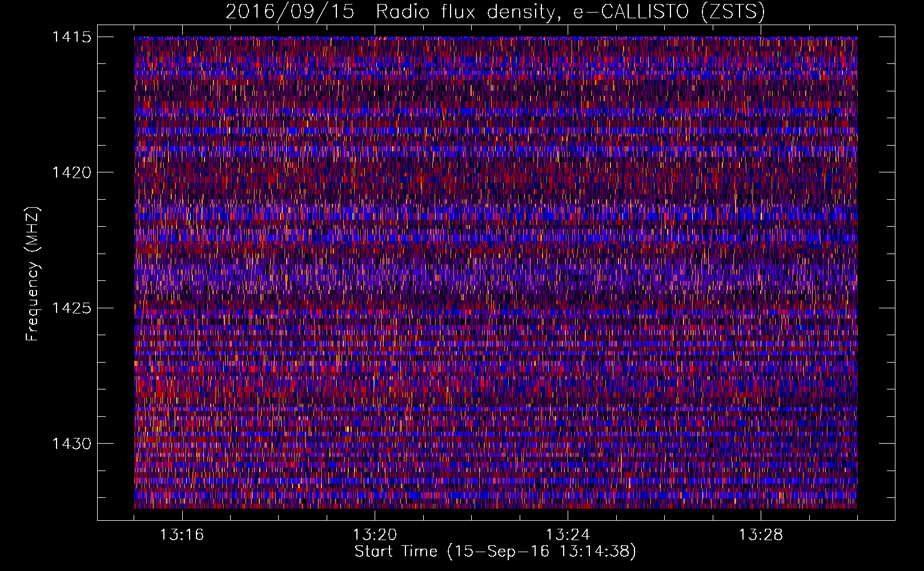Click the 13:24 time tick label
This screenshot has height=571, width=924.
pyautogui.click(x=568, y=535)
